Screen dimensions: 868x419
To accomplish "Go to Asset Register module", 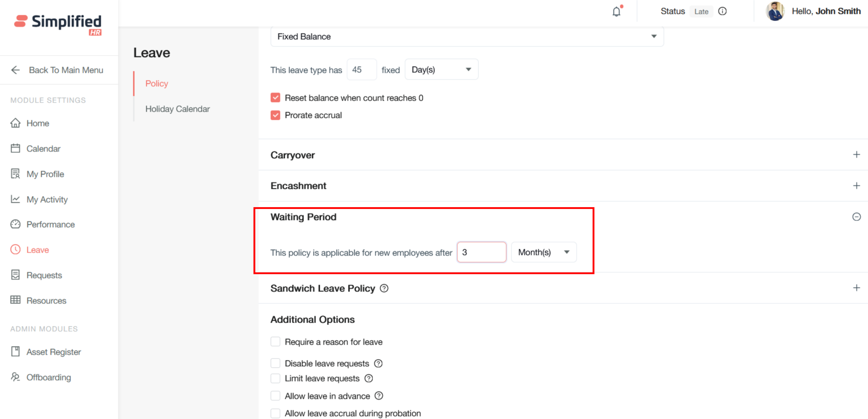I will pos(53,352).
